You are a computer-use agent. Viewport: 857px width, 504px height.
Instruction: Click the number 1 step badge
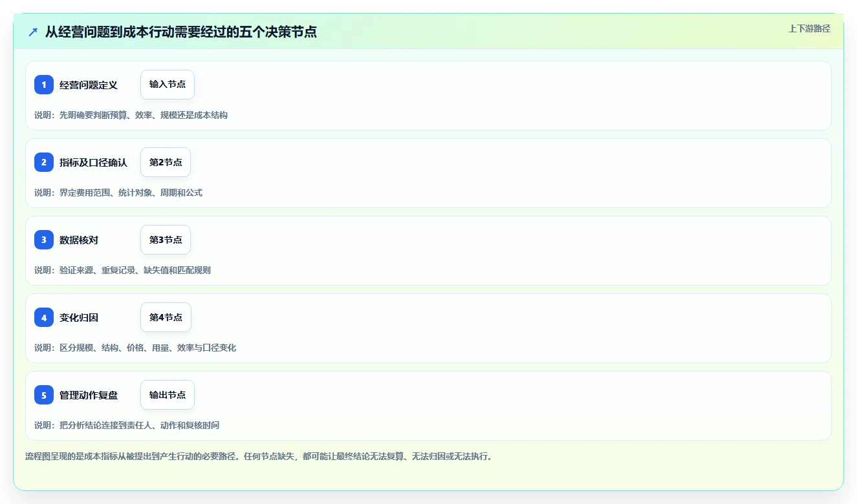[44, 85]
